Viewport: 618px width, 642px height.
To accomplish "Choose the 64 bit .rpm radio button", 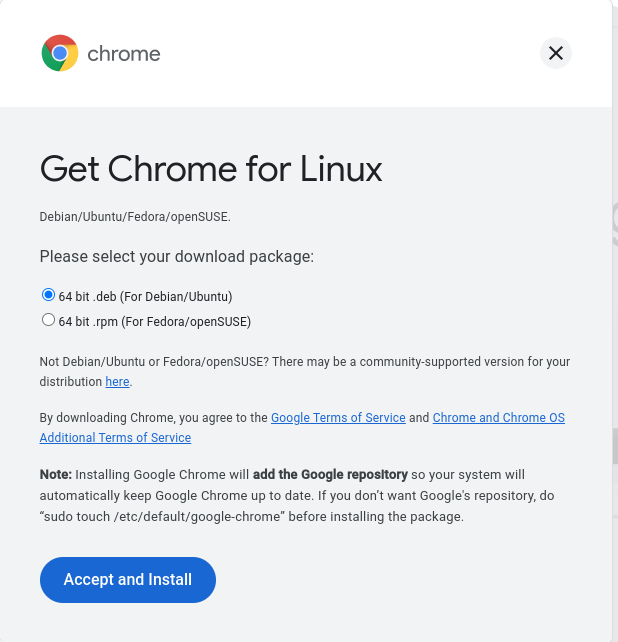I will coord(48,321).
